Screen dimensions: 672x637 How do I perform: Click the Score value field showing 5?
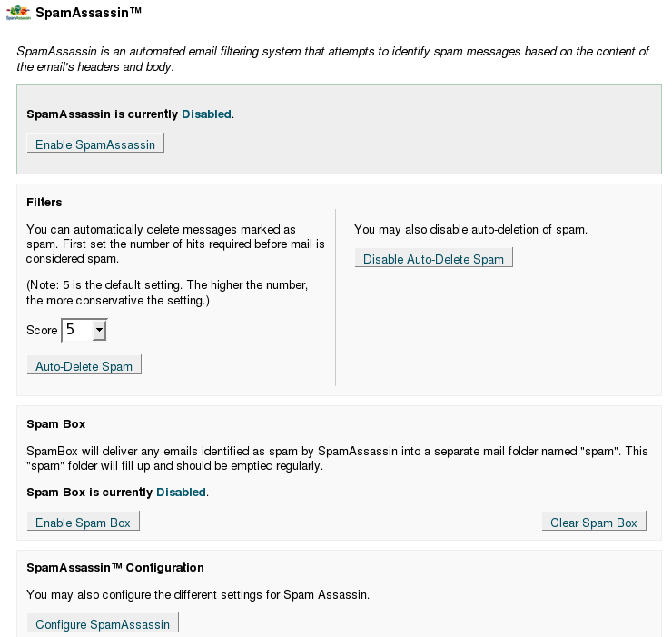pyautogui.click(x=76, y=330)
